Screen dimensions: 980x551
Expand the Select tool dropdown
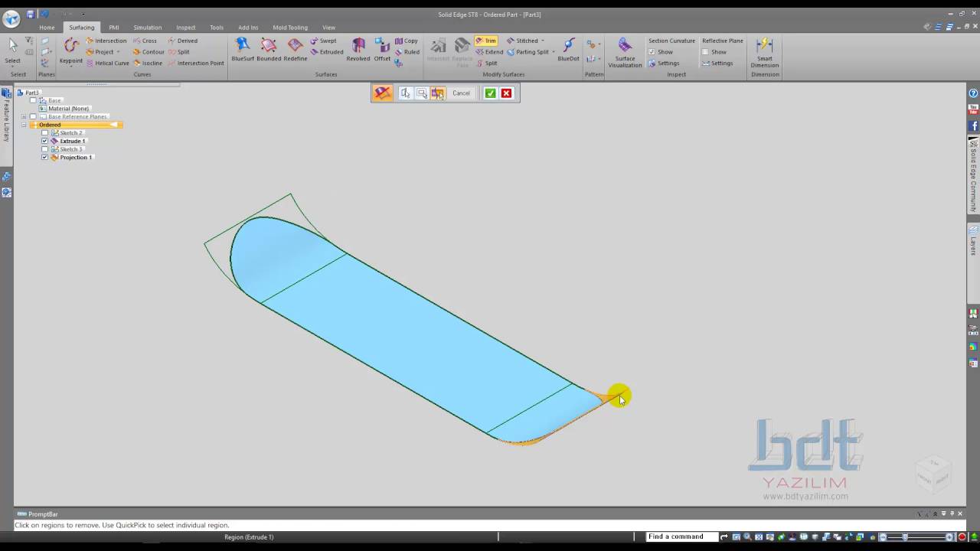point(13,67)
